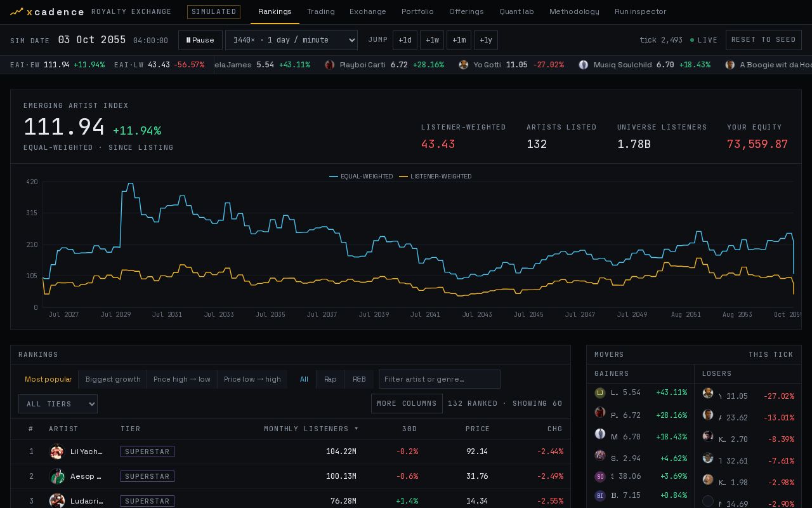Click the avatar beside 11.05 in Losers
The height and width of the screenshot is (508, 812).
pyautogui.click(x=708, y=394)
